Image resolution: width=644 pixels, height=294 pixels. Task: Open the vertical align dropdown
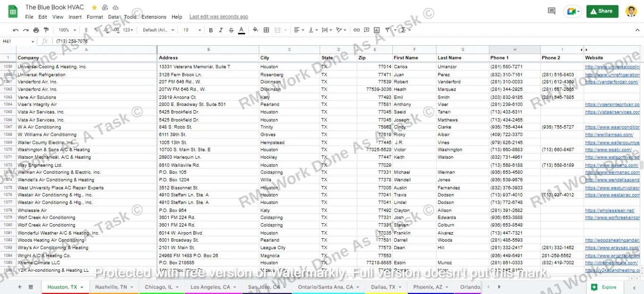[313, 30]
